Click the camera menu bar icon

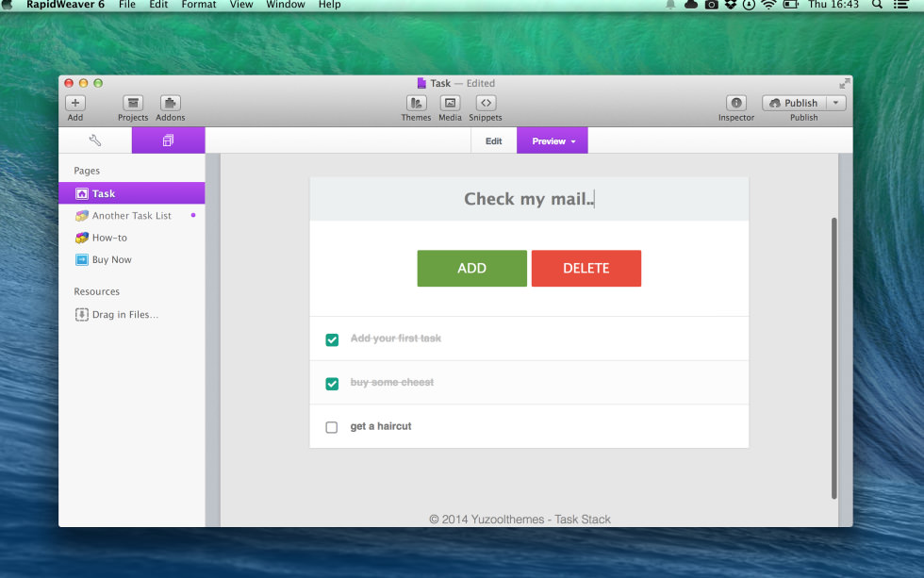pos(711,5)
